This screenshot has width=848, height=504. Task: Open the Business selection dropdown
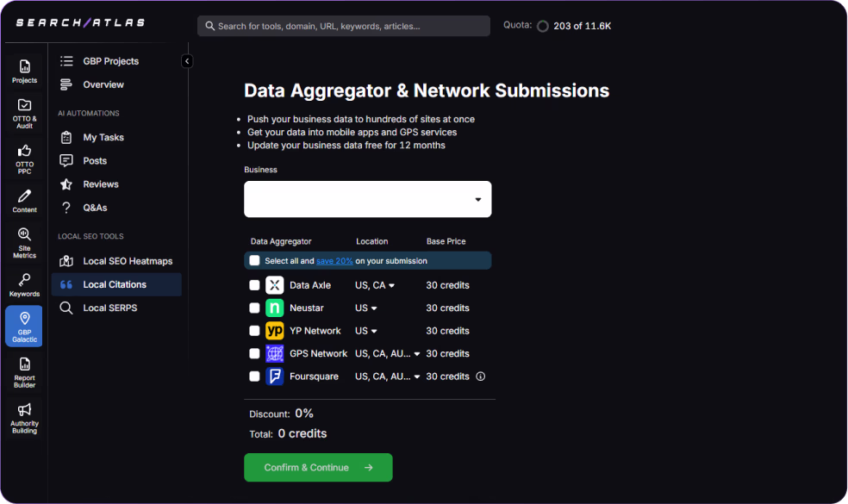coord(367,199)
